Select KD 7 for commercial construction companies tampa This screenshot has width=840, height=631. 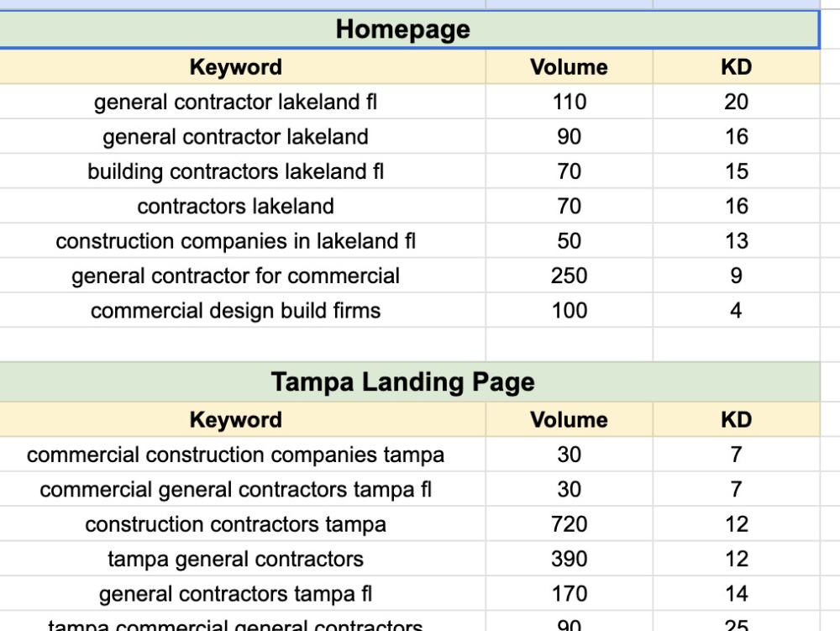click(736, 455)
